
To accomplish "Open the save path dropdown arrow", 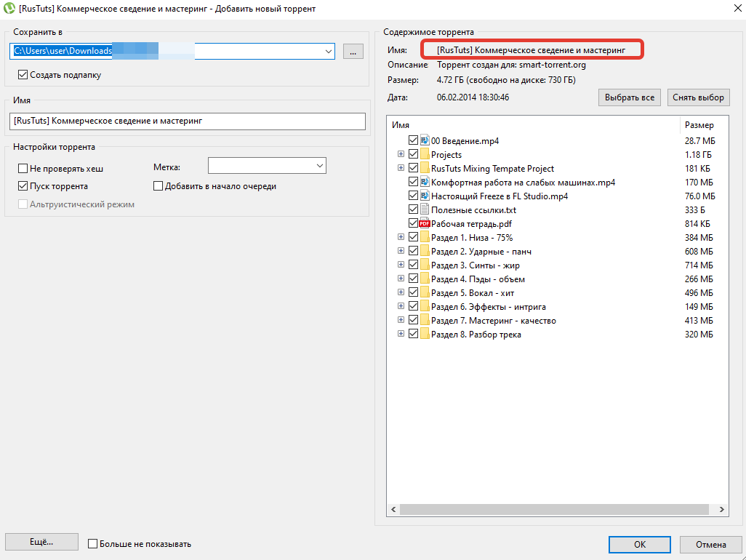I will pyautogui.click(x=328, y=51).
